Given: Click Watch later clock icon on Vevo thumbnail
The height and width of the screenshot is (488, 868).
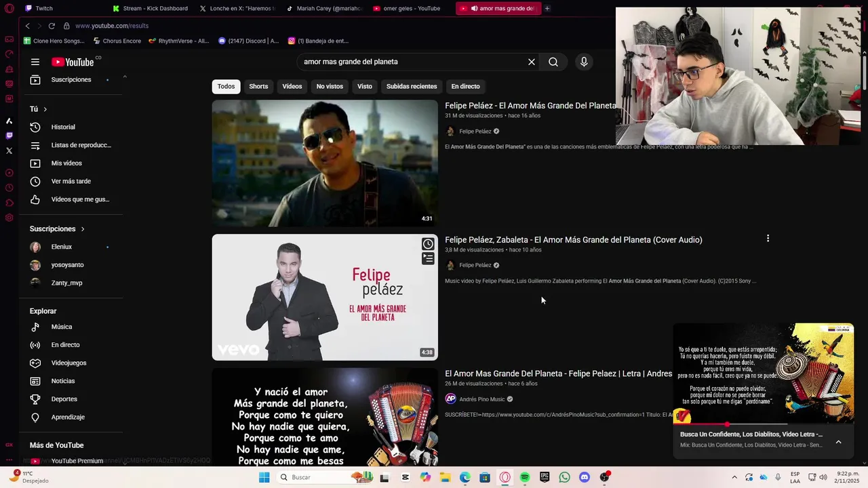Looking at the screenshot, I should point(428,244).
